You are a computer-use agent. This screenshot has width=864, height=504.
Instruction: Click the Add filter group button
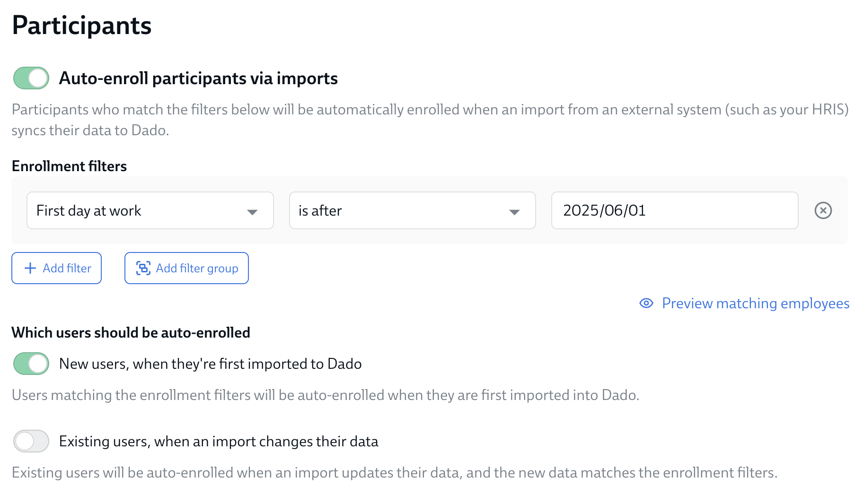186,268
